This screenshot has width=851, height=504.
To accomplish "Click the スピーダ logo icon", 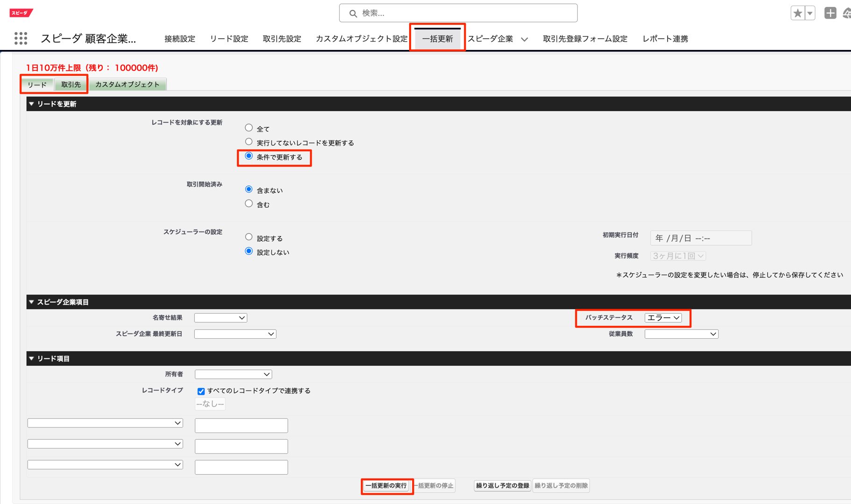I will 21,13.
